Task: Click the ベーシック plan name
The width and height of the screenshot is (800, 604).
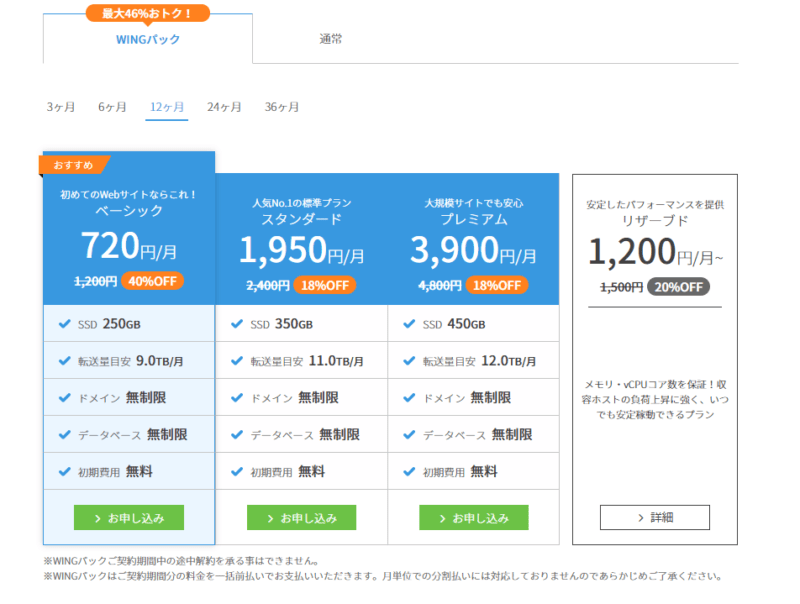Action: point(129,211)
